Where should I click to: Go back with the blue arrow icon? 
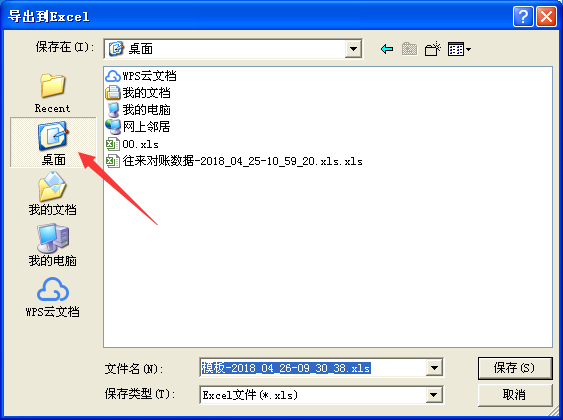point(387,49)
